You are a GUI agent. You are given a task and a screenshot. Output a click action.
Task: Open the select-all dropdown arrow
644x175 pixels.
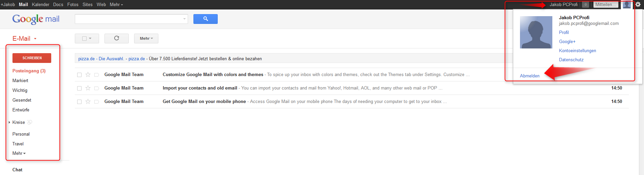(x=90, y=38)
